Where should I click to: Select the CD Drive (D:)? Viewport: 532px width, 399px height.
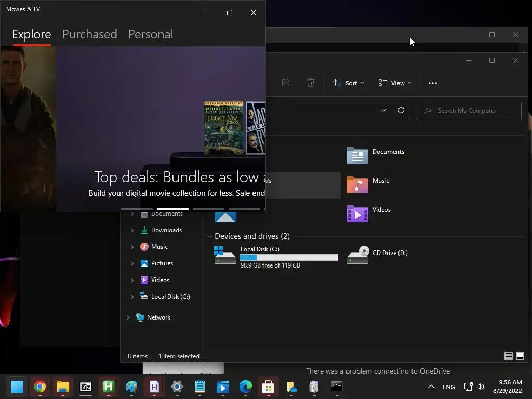(x=377, y=255)
